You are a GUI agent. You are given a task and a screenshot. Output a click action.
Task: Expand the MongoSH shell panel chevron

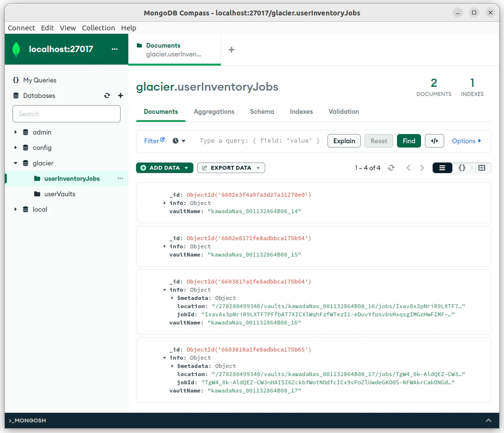tap(488, 420)
